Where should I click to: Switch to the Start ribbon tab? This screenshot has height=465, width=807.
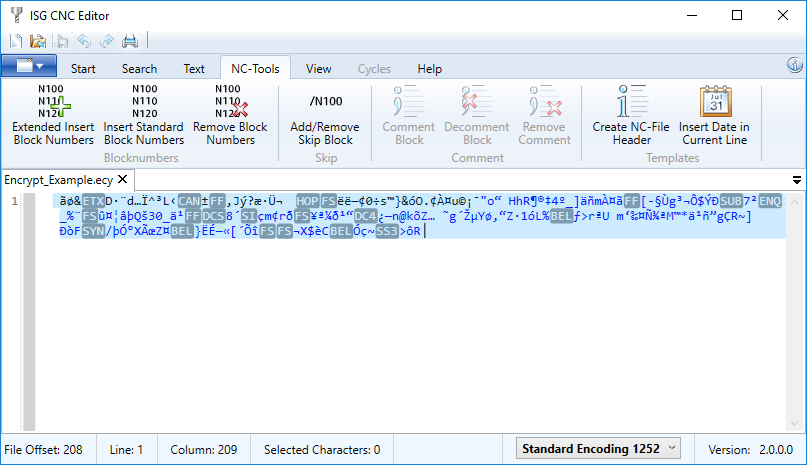pos(83,68)
